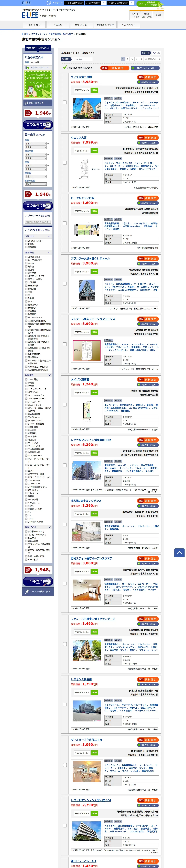Open the 専有面積 下限なし dropdown

pos(36,155)
